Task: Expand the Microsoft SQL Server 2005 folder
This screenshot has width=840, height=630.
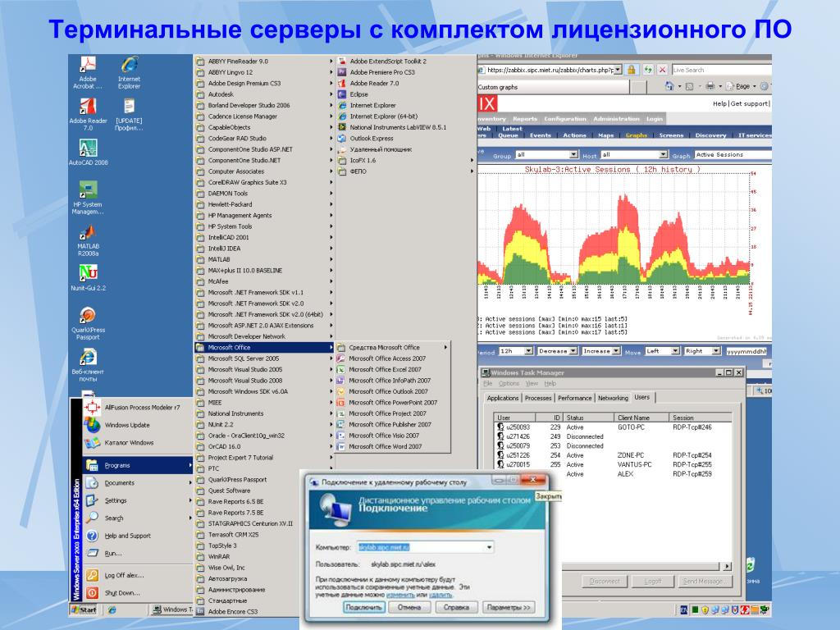Action: 264,358
